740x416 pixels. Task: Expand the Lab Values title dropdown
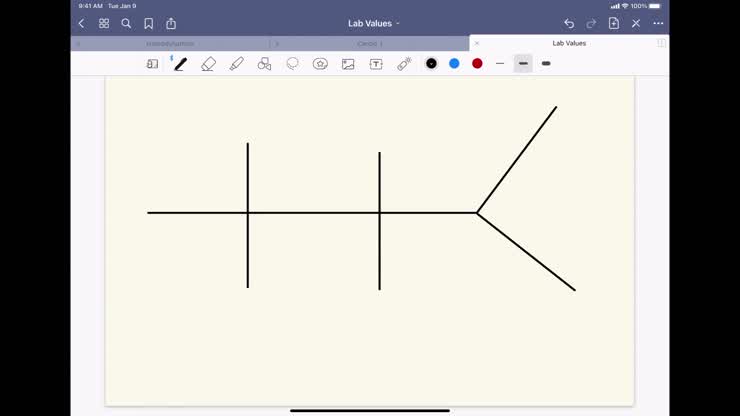click(x=374, y=23)
